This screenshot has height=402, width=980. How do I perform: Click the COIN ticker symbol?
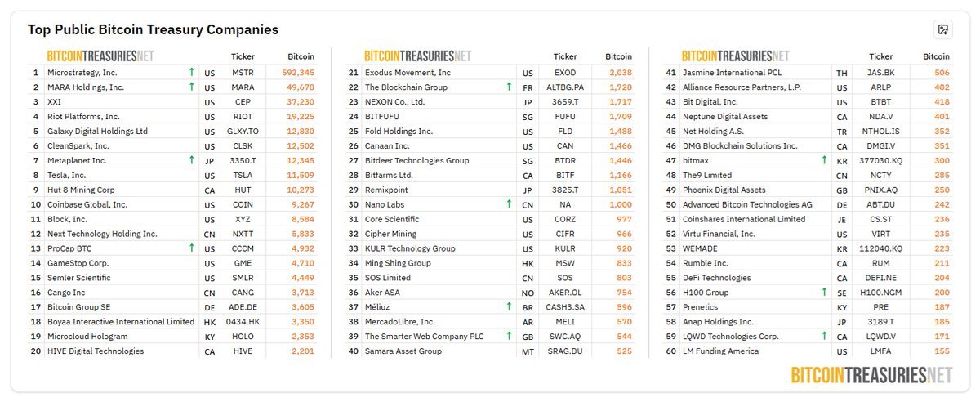coord(243,205)
